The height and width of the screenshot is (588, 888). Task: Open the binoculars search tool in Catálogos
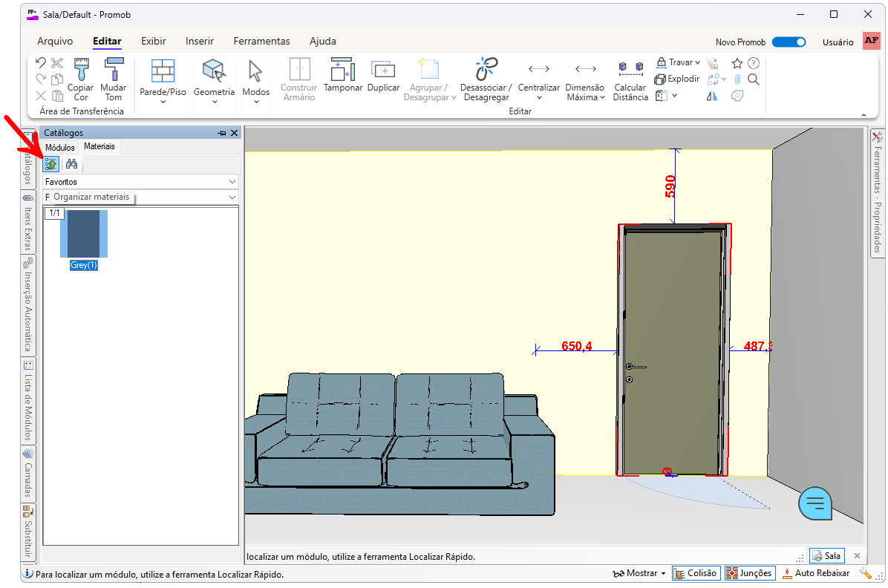[x=71, y=164]
